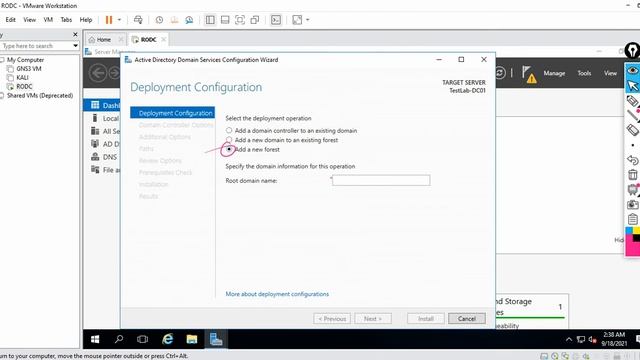This screenshot has height=360, width=640.
Task: Select KALI in library
Action: point(22,78)
